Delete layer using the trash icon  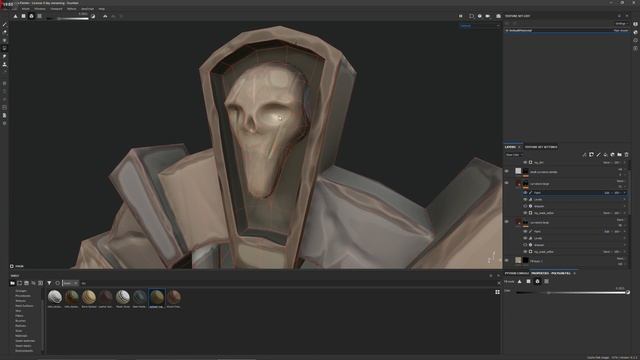click(x=627, y=155)
